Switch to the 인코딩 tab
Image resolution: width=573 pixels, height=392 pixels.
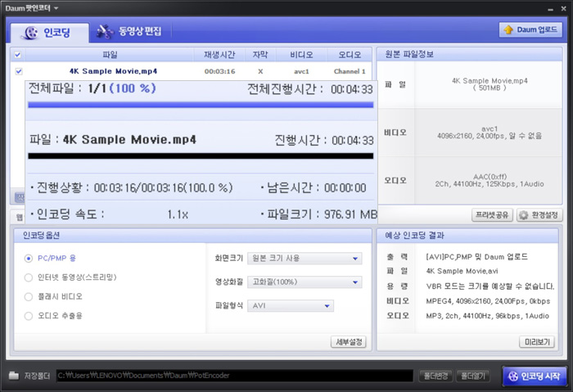pyautogui.click(x=48, y=32)
